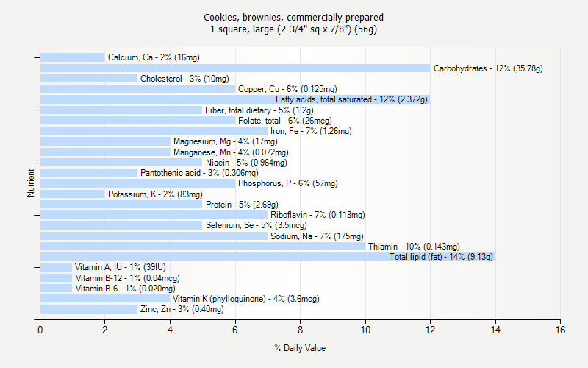Select the Riboflavin - 7% (0.118mg) label

click(x=318, y=215)
